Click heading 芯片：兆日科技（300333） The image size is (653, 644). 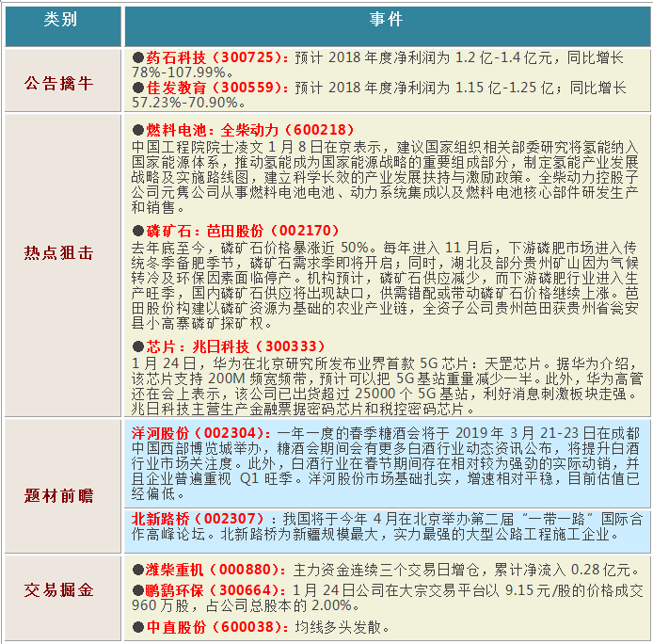point(235,346)
